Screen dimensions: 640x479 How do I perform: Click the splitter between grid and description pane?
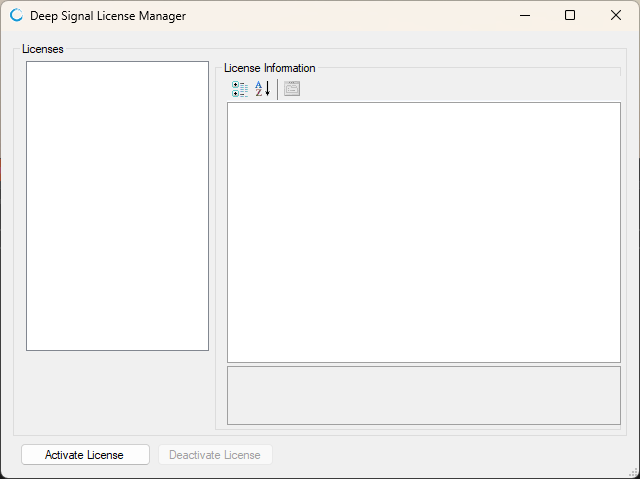(x=423, y=365)
